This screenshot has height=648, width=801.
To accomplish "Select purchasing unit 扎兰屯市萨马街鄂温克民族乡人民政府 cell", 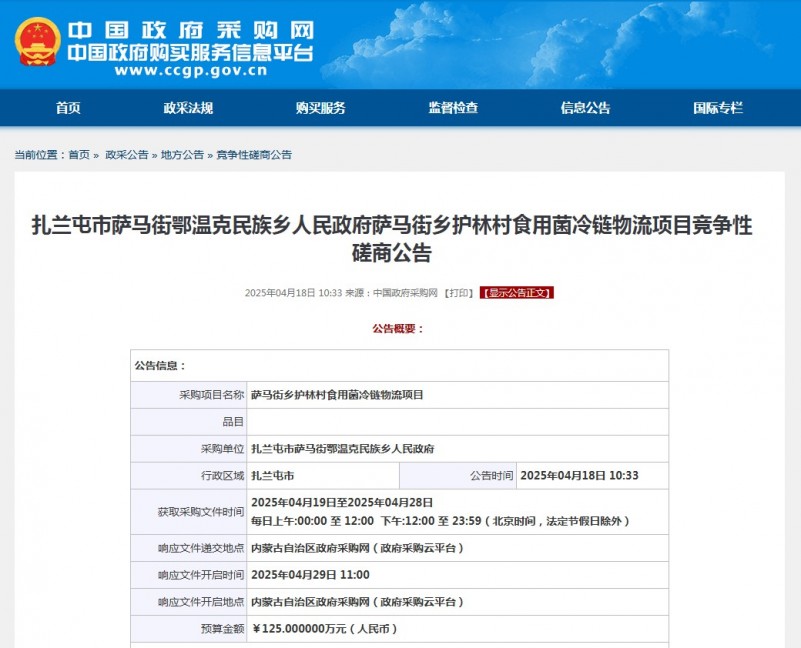I will coord(457,449).
